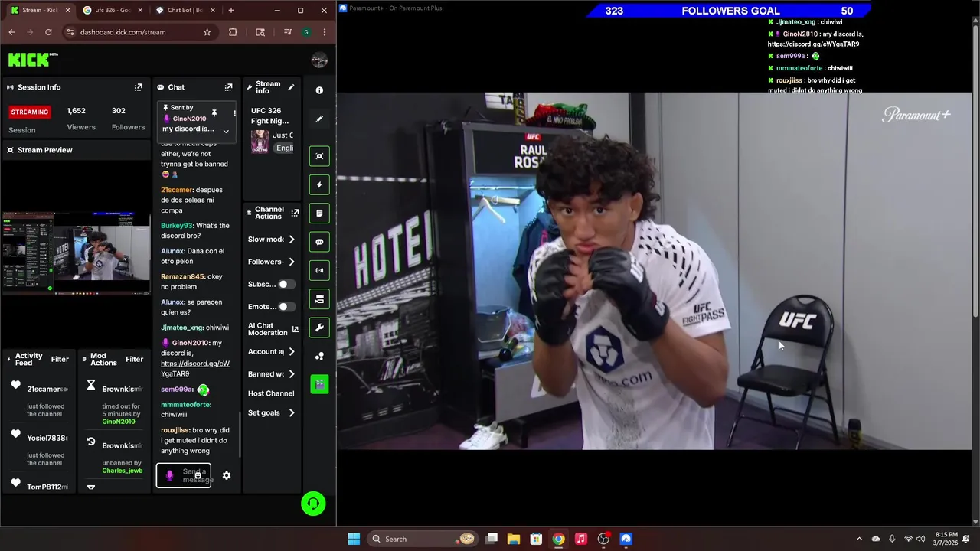Click the green clapperboard sidebar icon
The image size is (980, 551).
[x=319, y=383]
